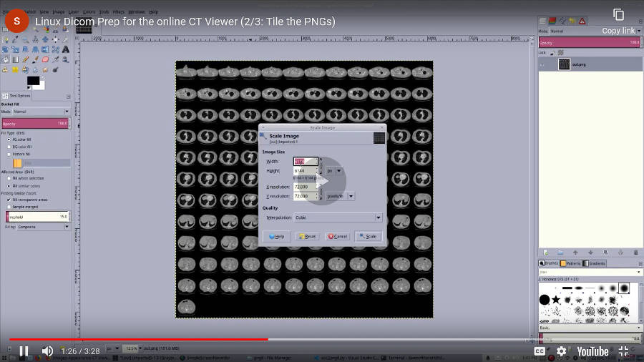Toggle closed captions on the video

(540, 351)
